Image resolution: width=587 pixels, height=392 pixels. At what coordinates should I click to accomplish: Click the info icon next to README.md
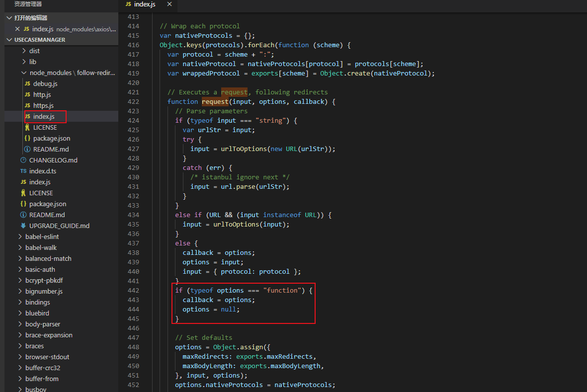(x=28, y=149)
